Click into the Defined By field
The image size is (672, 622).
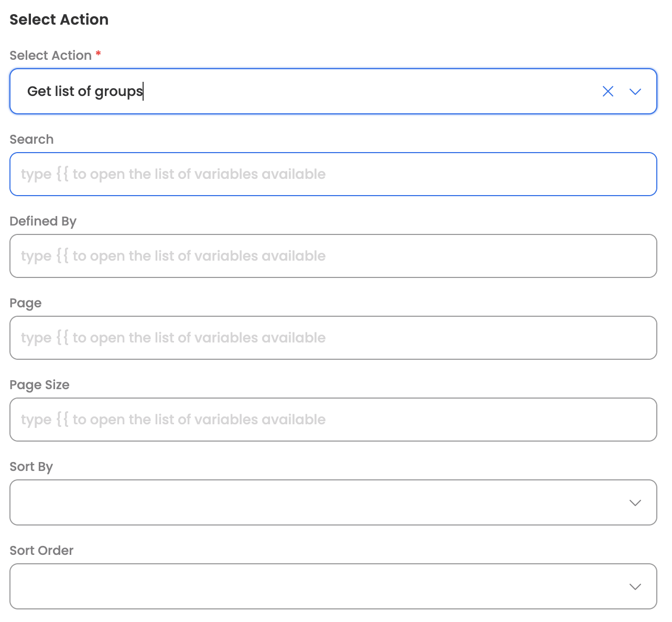333,256
